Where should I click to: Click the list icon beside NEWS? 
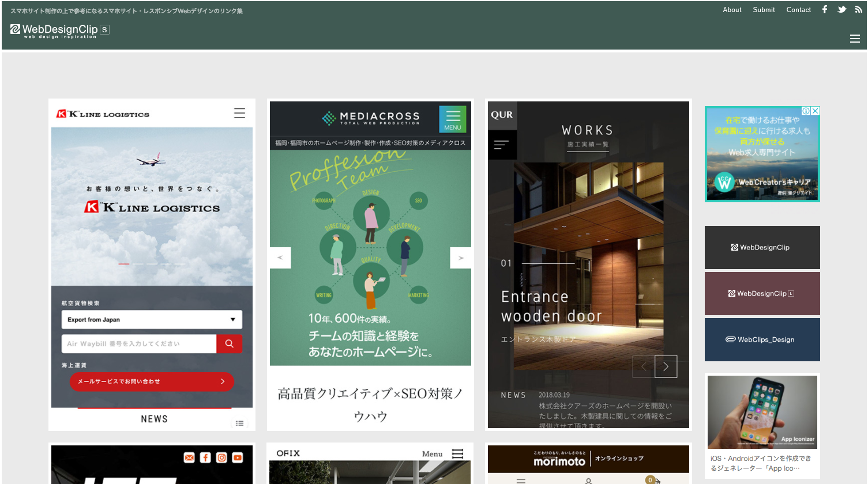coord(239,423)
